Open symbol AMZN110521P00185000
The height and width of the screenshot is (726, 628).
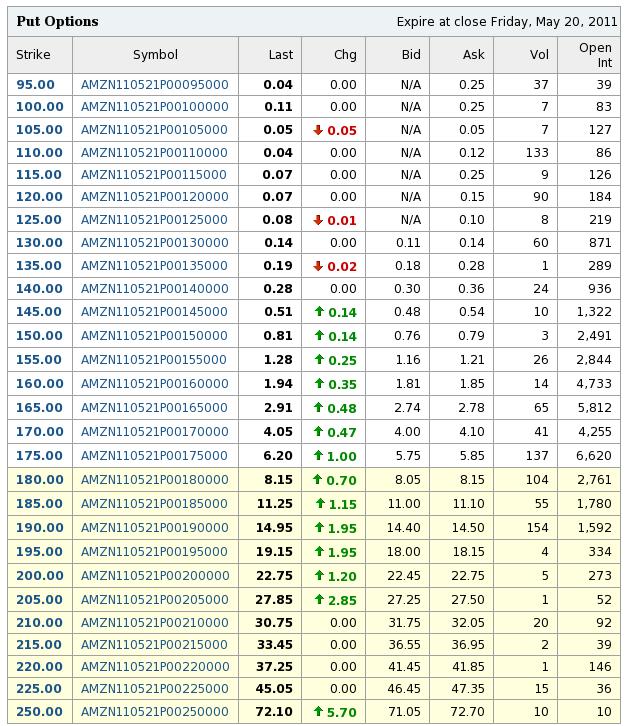(154, 504)
